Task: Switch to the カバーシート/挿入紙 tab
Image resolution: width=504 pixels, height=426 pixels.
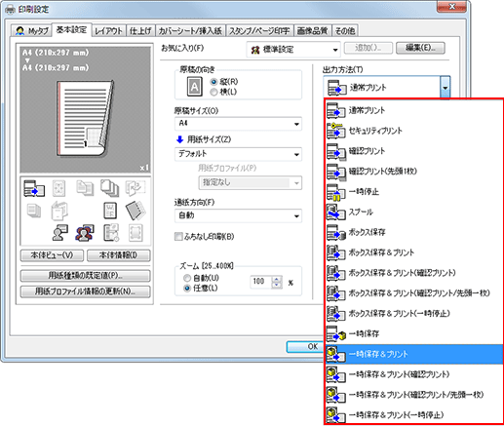Action: pos(190,31)
